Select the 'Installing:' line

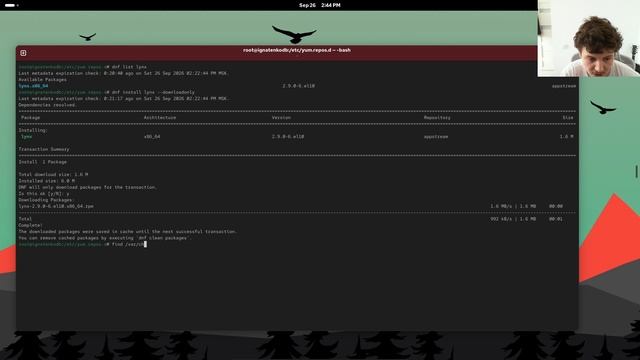click(x=33, y=130)
